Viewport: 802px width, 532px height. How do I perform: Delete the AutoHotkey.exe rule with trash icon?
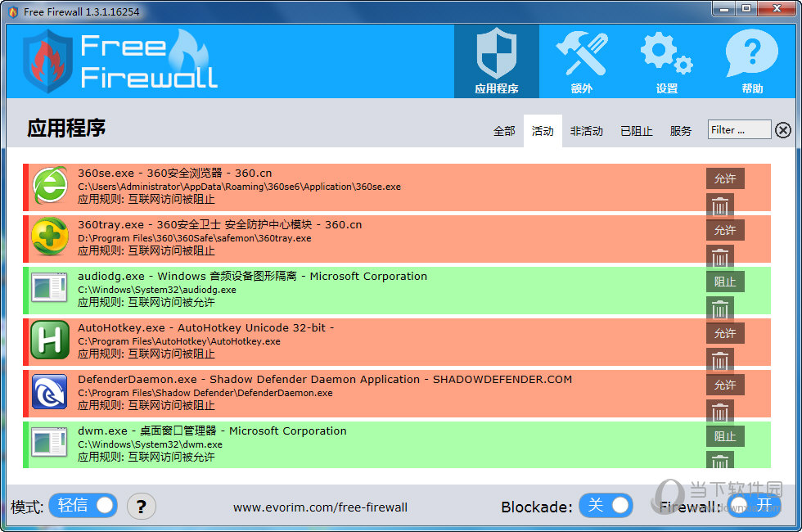(720, 359)
